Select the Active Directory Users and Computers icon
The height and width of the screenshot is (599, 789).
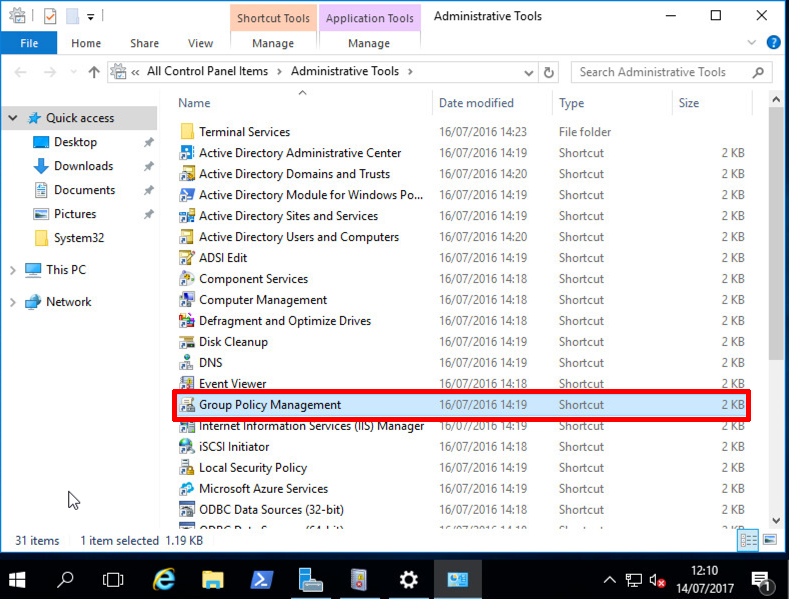click(x=187, y=237)
